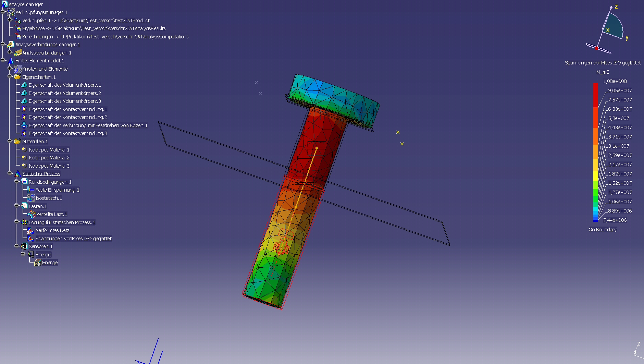Select the Sensoren.1 icon
This screenshot has height=364, width=644.
(24, 246)
